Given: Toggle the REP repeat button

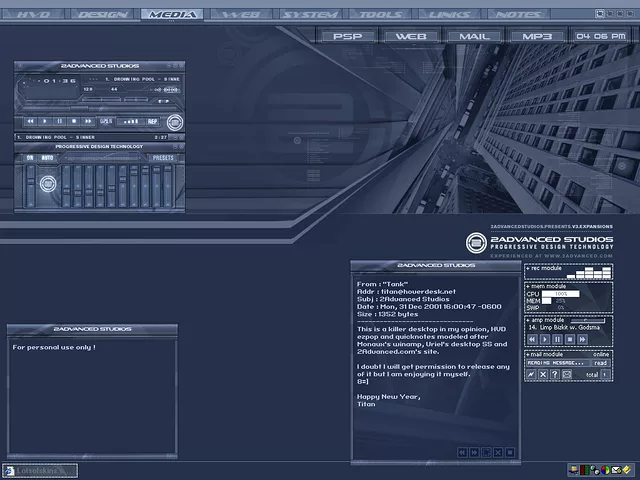Looking at the screenshot, I should click(x=152, y=121).
